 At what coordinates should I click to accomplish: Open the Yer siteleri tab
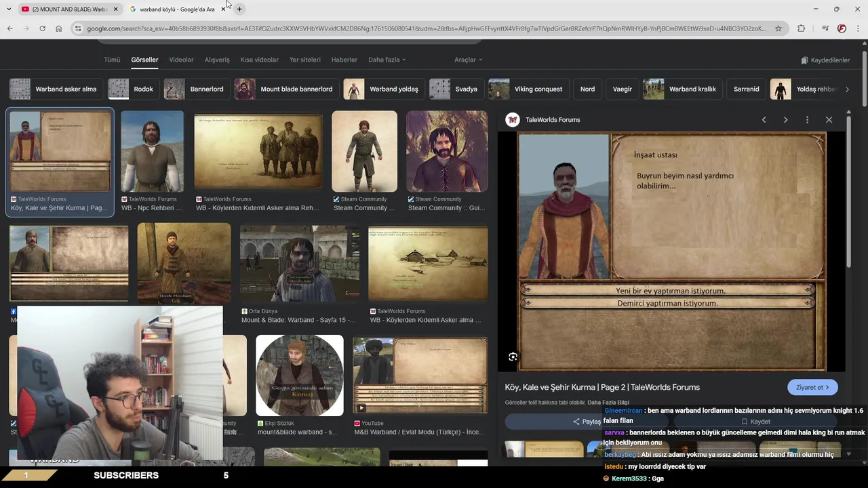pos(305,60)
